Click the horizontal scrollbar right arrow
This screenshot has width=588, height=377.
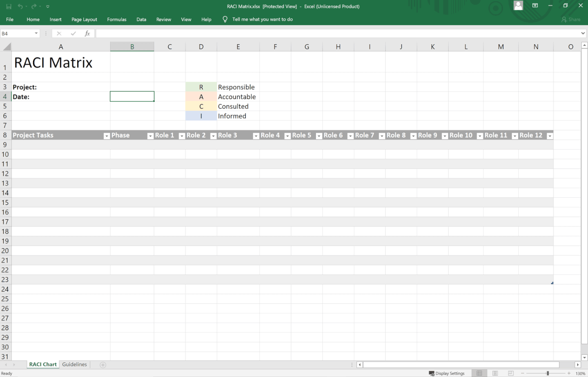(577, 365)
